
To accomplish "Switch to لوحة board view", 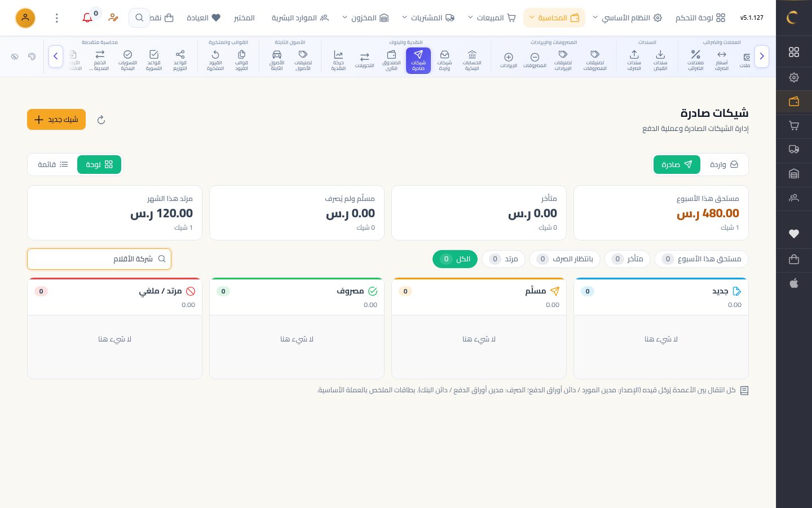I will (99, 164).
